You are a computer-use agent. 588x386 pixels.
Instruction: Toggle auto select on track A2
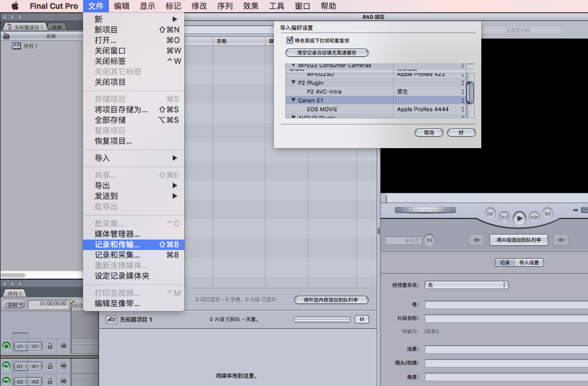point(63,382)
